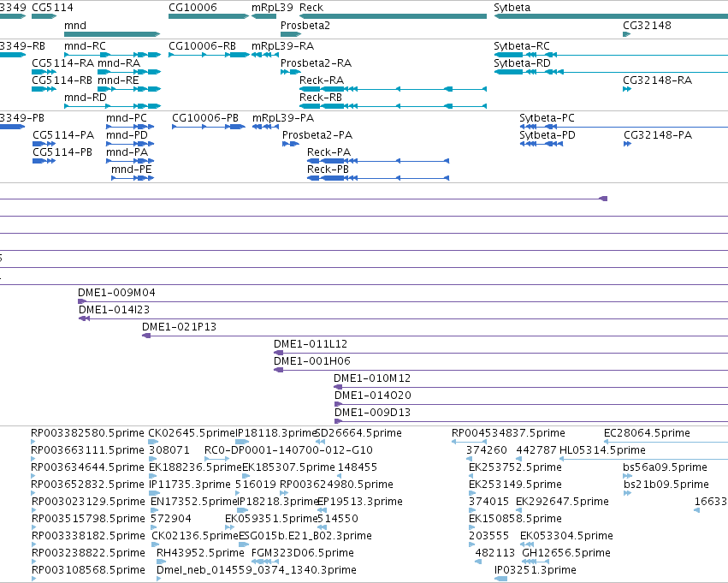The width and height of the screenshot is (728, 583).
Task: Click EST GH12656.5prime
Action: point(566,553)
